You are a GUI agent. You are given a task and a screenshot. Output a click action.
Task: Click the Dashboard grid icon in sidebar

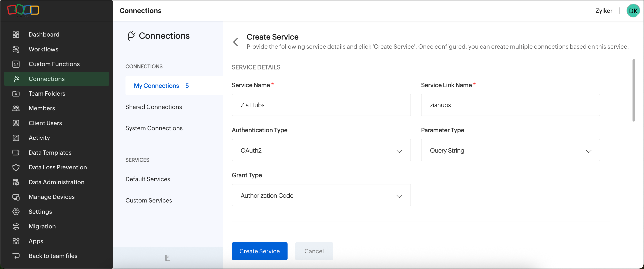click(16, 34)
